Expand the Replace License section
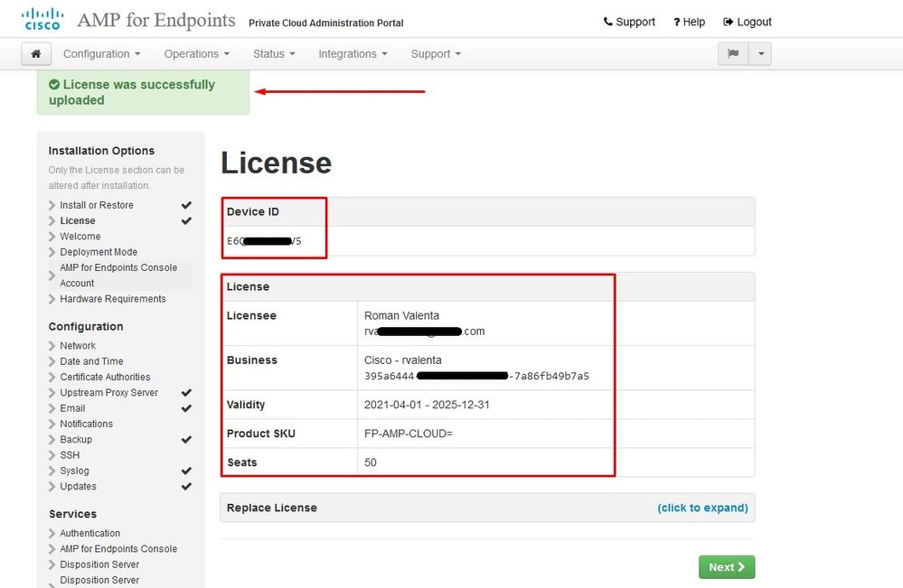Screen dimensions: 903x588 point(487,508)
